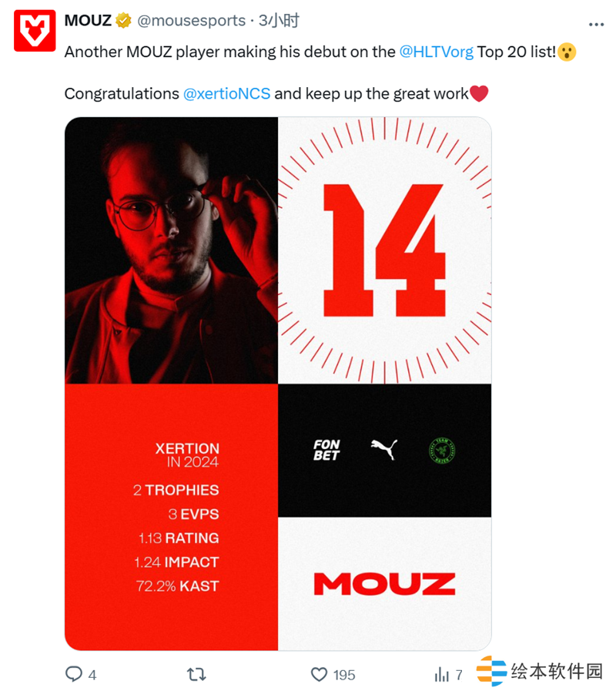This screenshot has width=616, height=691.
Task: Retweet using the repost arrows icon
Action: point(196,674)
